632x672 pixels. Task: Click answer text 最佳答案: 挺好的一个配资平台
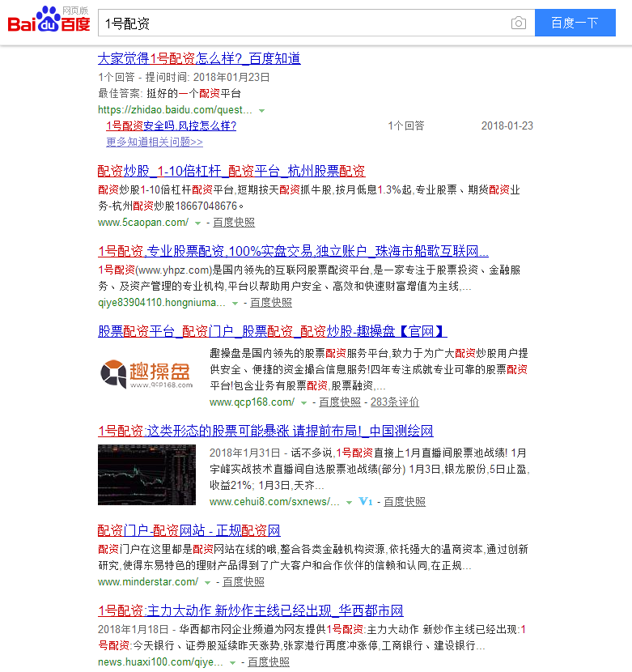(x=170, y=93)
